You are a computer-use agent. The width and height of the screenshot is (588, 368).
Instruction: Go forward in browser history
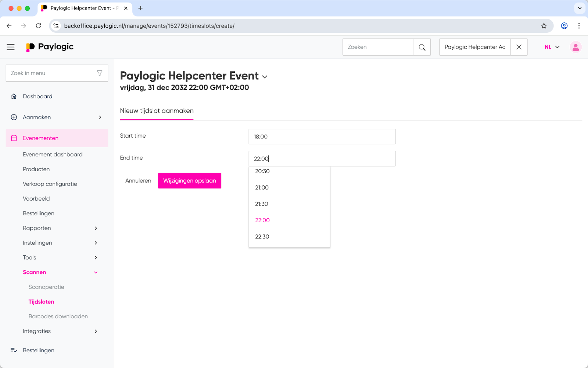[24, 26]
